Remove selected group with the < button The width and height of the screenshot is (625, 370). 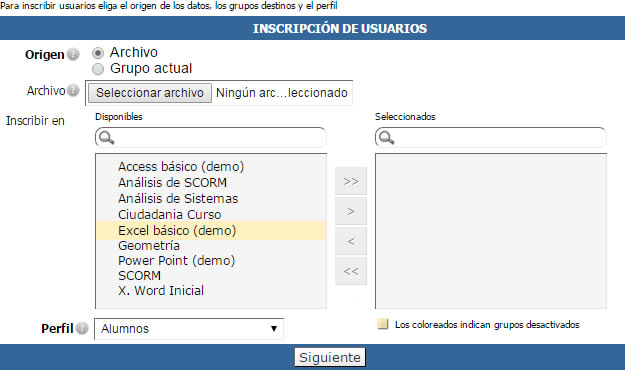pyautogui.click(x=351, y=241)
